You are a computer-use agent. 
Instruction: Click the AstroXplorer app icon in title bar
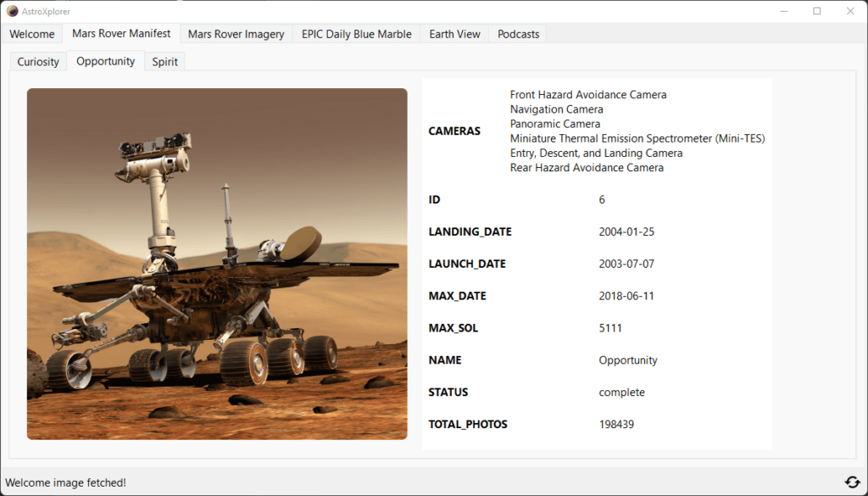(x=12, y=11)
